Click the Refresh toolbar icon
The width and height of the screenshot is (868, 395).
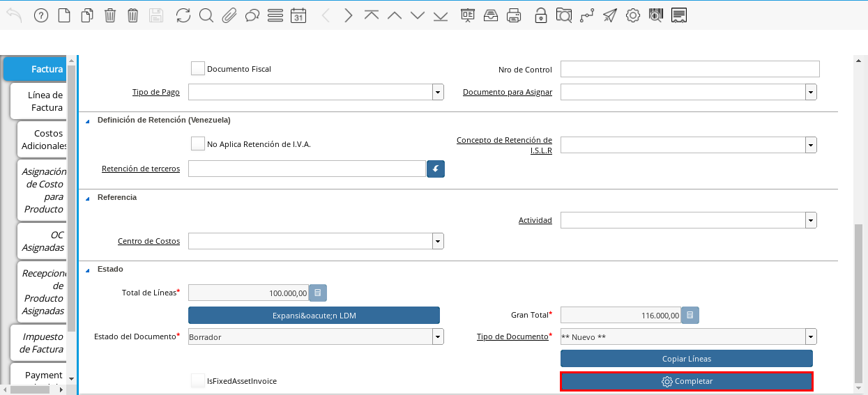(x=183, y=15)
